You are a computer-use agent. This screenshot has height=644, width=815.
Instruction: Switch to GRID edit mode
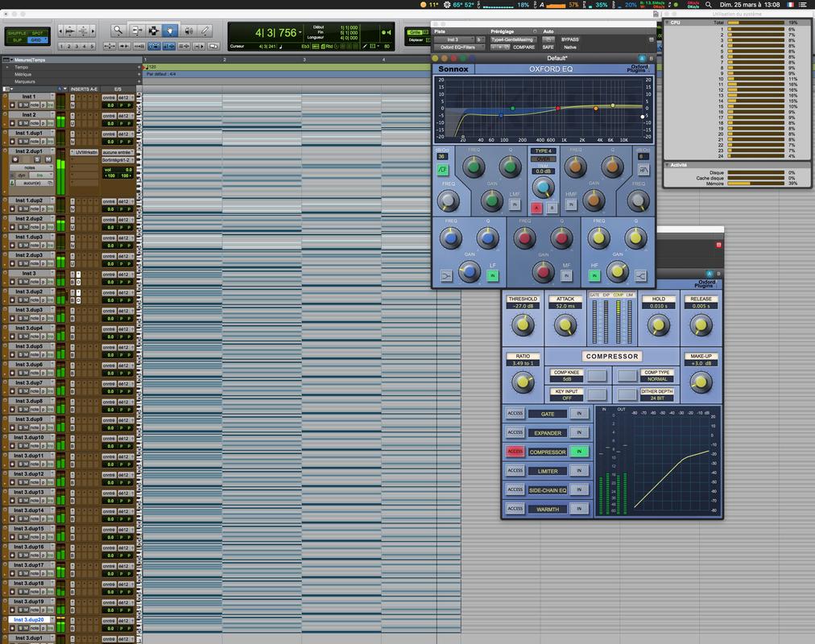37,40
